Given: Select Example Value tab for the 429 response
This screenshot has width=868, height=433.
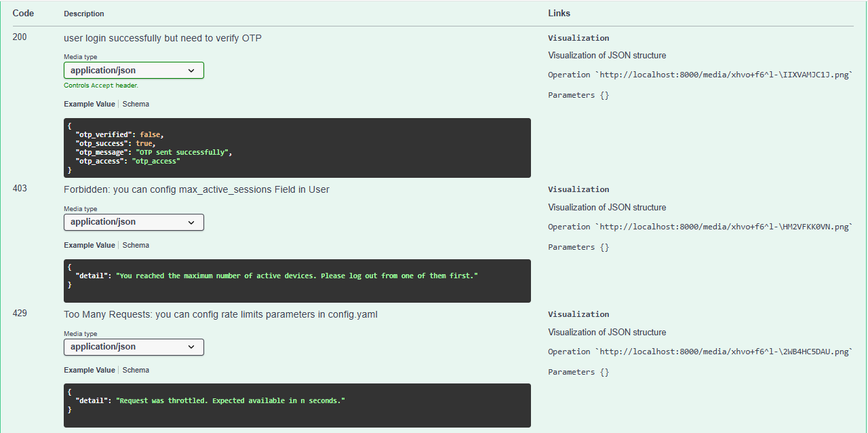Looking at the screenshot, I should click(x=90, y=371).
